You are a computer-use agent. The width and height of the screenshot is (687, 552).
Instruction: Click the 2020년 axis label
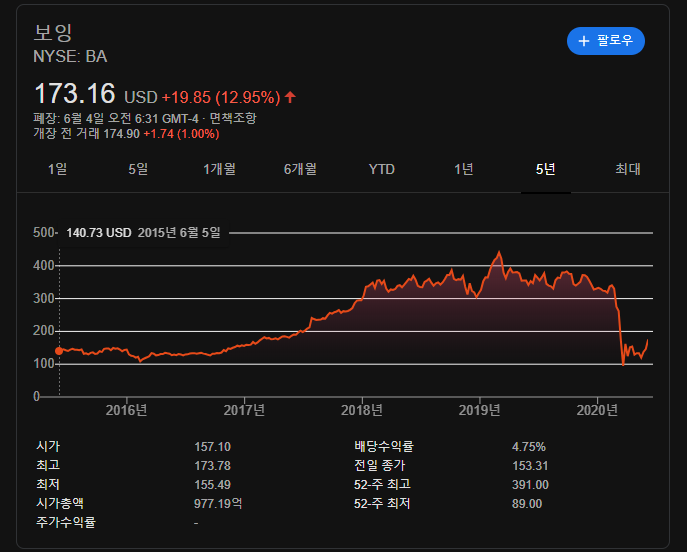click(597, 410)
